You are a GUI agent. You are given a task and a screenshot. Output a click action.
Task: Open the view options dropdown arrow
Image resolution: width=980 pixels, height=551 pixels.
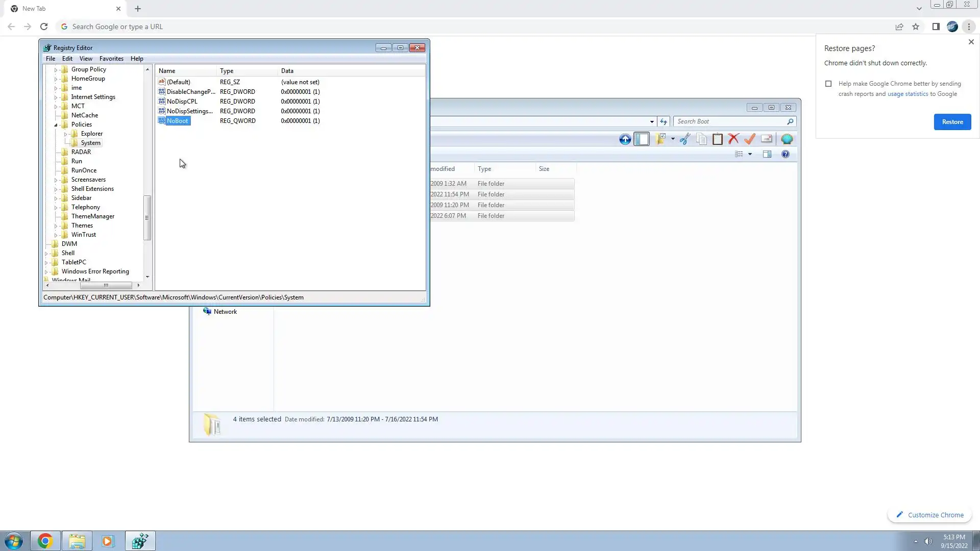pos(750,154)
